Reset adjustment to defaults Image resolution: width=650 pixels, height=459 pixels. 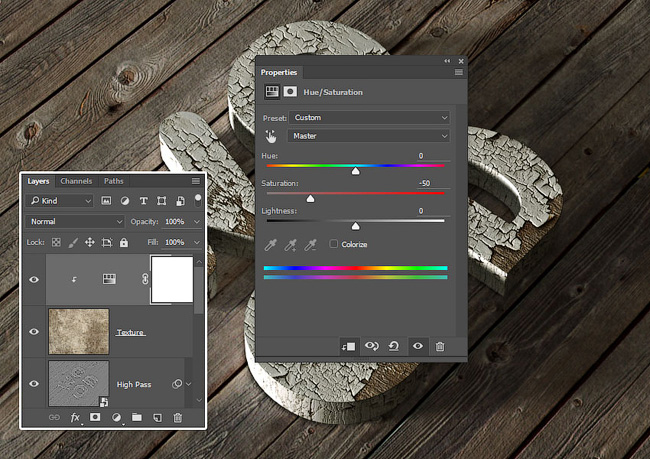point(394,346)
